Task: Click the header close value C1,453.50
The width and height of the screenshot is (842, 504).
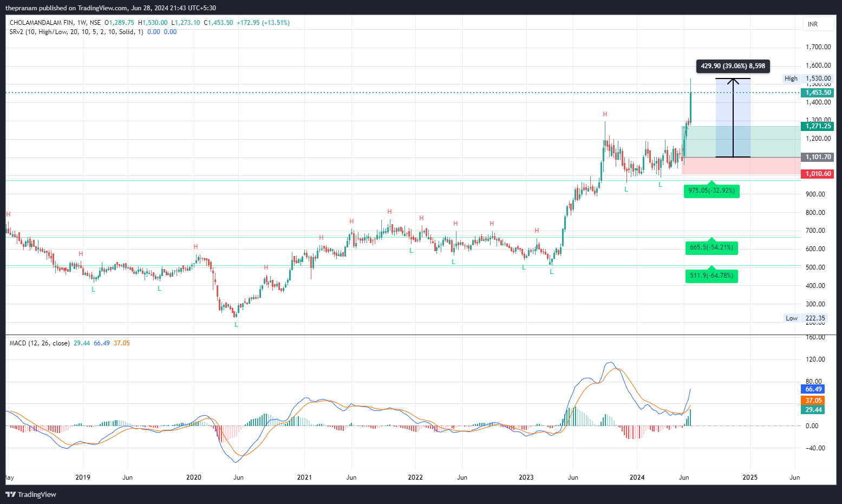Action: pos(218,23)
